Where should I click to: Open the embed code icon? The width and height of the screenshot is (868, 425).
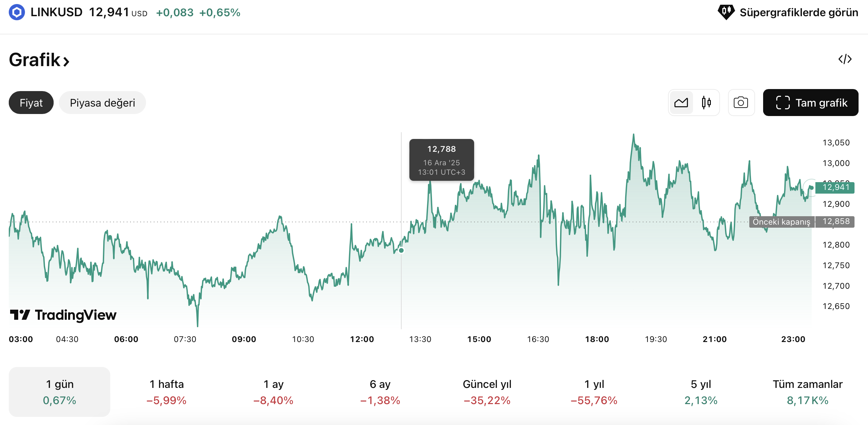845,59
